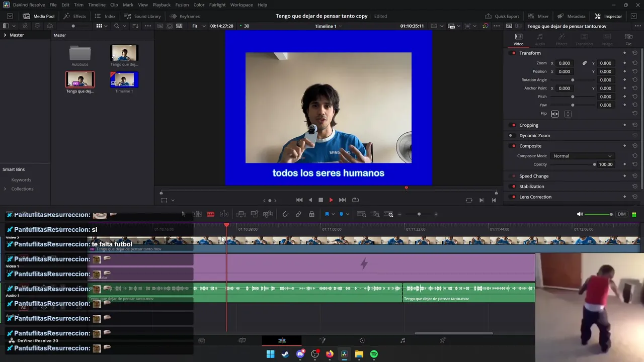Open the Timeline 1 name dropdown
The height and width of the screenshot is (362, 644).
(328, 26)
